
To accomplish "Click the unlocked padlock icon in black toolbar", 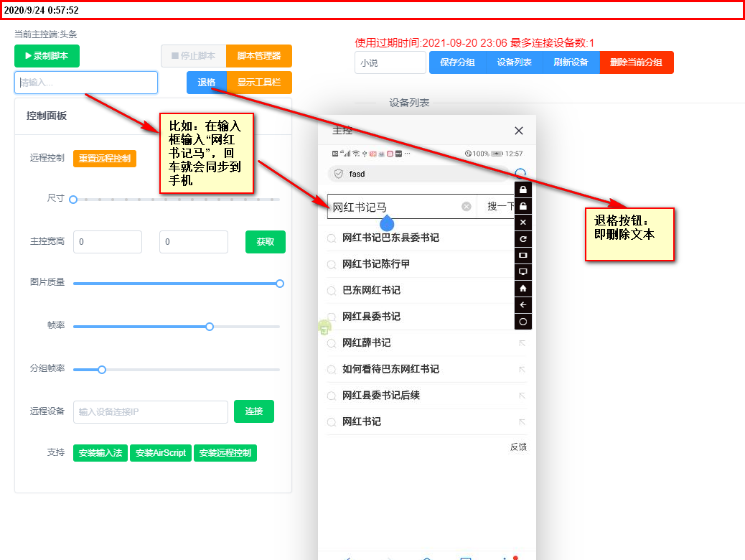I will pyautogui.click(x=523, y=206).
